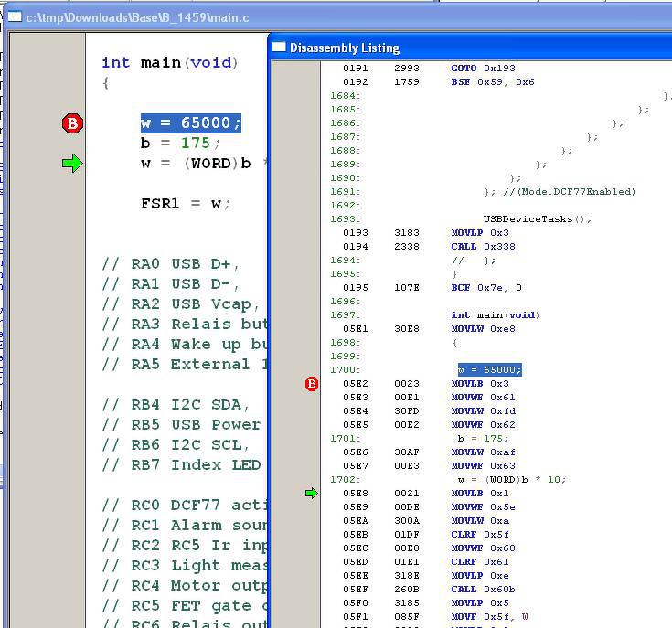Click the 'MOVWF 0x61' instruction at 05E3
The width and height of the screenshot is (672, 628).
pyautogui.click(x=483, y=397)
